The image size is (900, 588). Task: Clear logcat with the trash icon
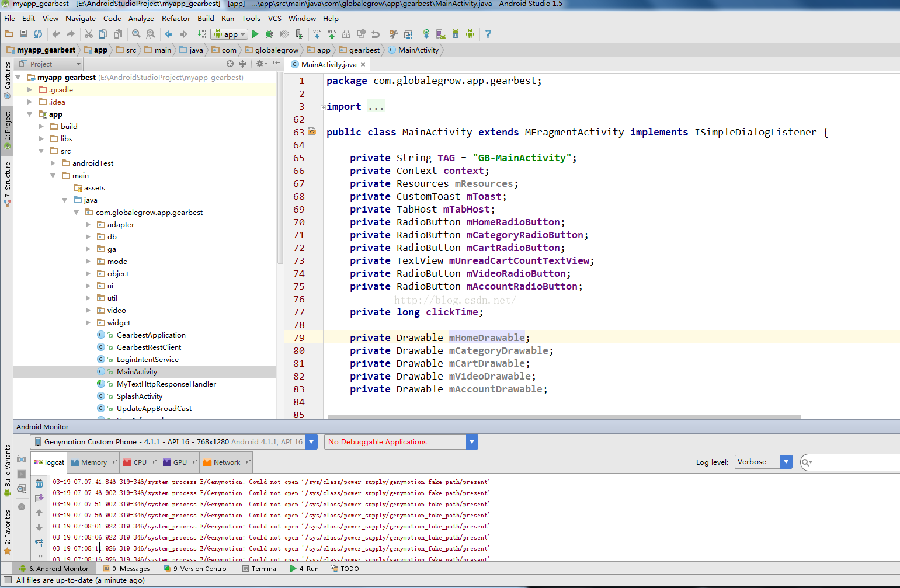39,483
